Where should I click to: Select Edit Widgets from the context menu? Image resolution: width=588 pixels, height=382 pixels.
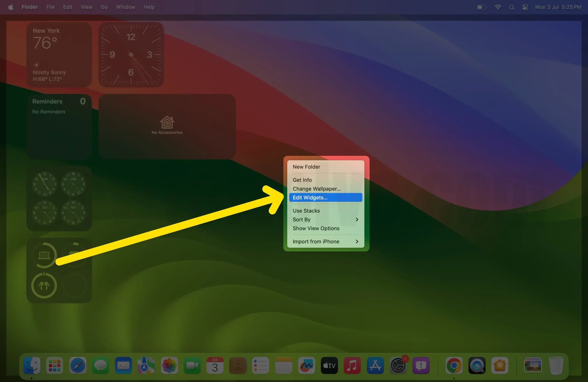pyautogui.click(x=310, y=197)
